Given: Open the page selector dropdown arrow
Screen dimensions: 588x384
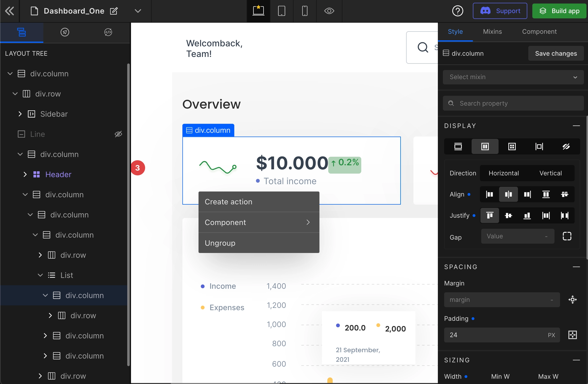Looking at the screenshot, I should [x=138, y=11].
